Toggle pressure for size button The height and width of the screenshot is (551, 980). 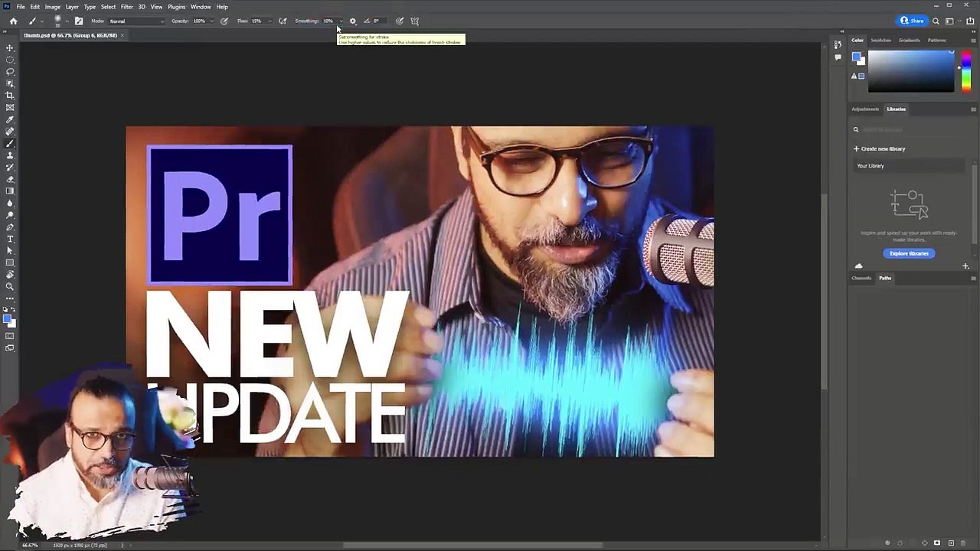coord(400,21)
